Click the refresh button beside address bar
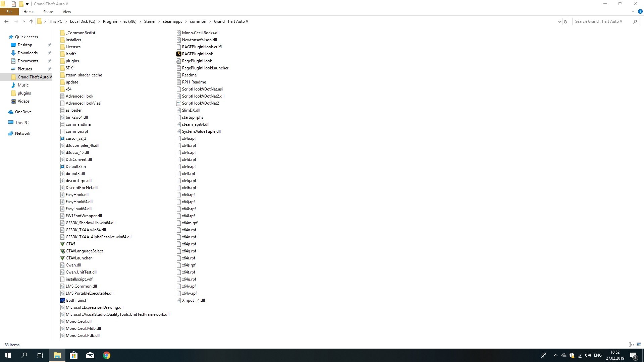The height and width of the screenshot is (362, 644). pos(566,21)
